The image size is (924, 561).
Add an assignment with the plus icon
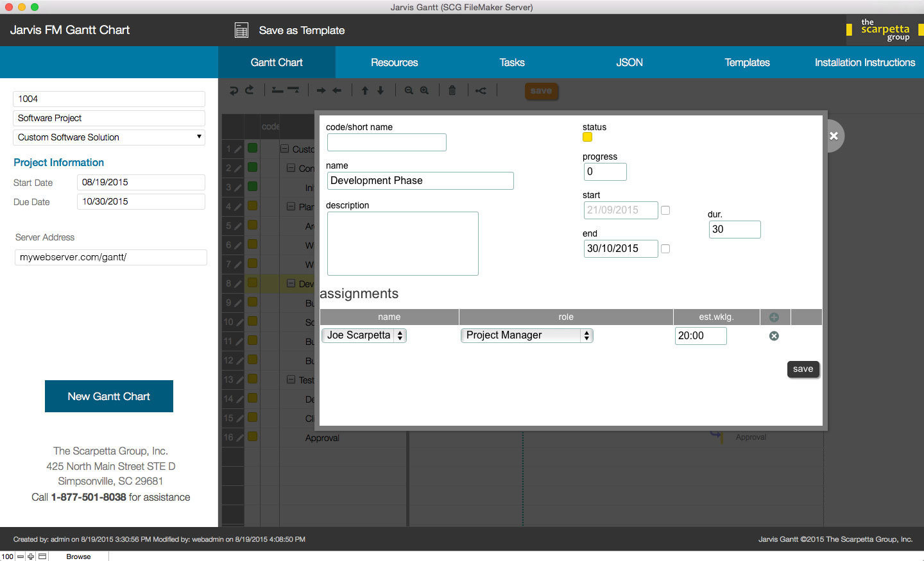(774, 317)
